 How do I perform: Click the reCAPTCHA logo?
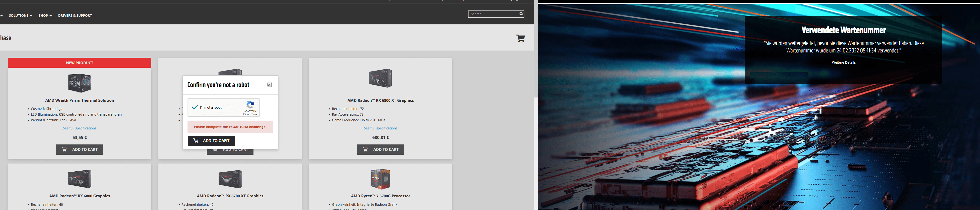click(x=250, y=105)
